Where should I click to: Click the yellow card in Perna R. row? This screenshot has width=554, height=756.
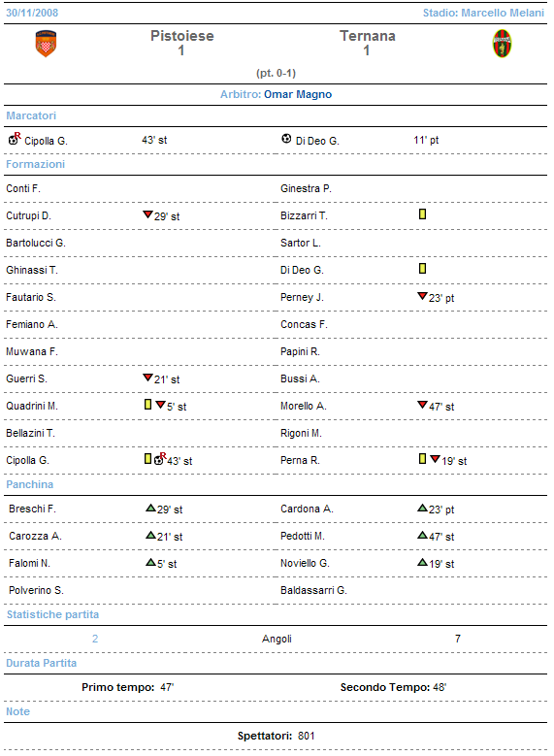[x=422, y=458]
